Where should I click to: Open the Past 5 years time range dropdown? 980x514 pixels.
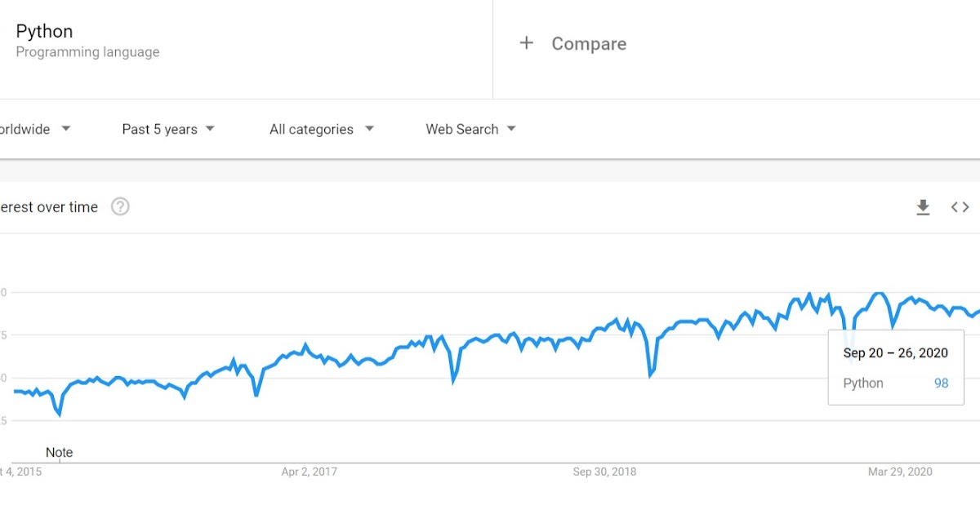click(168, 129)
